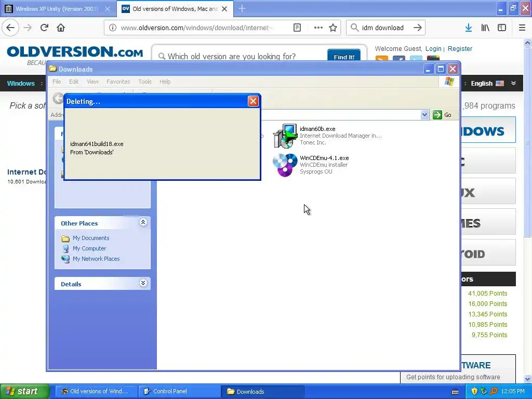The width and height of the screenshot is (532, 399).
Task: Open Tools menu in Downloads window
Action: [x=145, y=82]
